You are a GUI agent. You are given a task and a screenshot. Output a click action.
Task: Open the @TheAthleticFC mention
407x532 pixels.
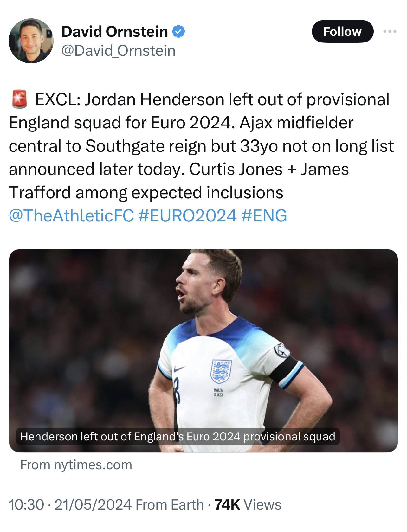[x=71, y=215]
